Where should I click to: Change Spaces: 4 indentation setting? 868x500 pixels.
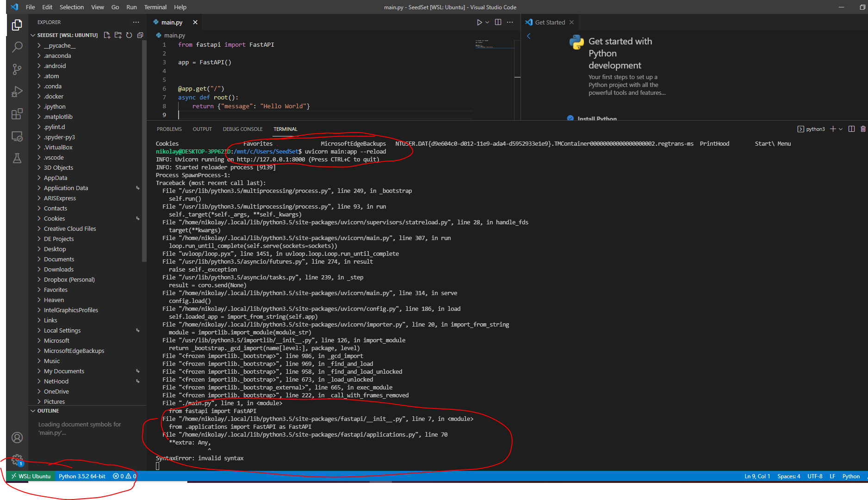(x=789, y=476)
